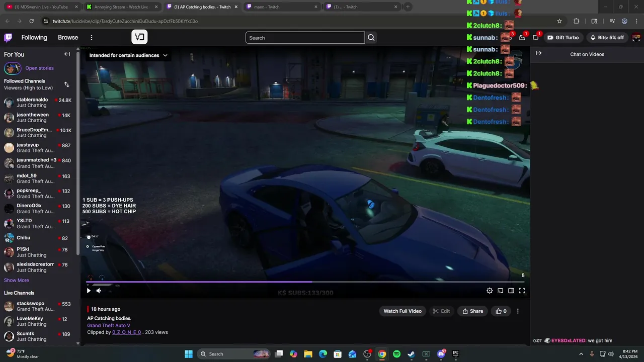Open jaystayup channel in sidebar
The width and height of the screenshot is (644, 362).
(38, 148)
